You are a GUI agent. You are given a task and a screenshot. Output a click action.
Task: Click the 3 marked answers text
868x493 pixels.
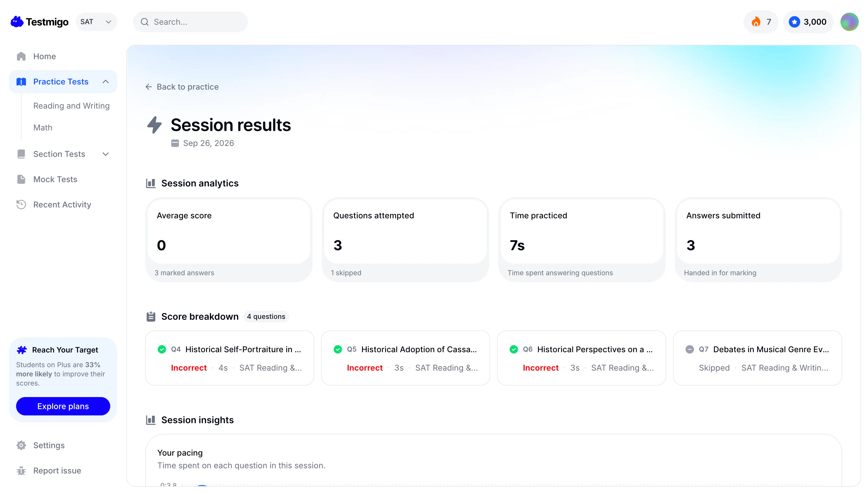point(184,273)
